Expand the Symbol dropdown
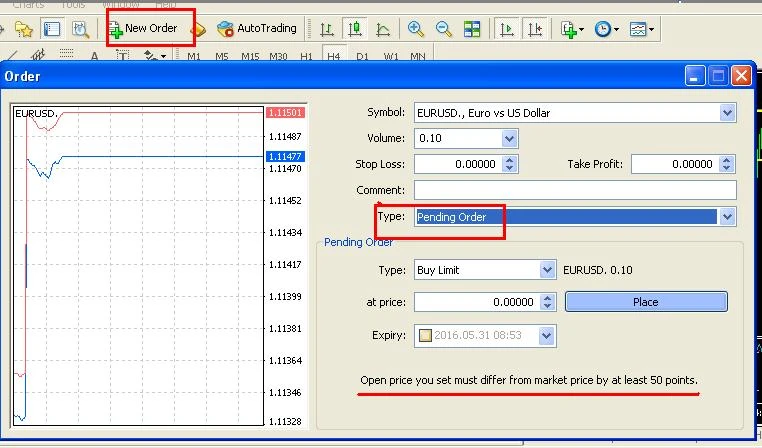This screenshot has height=448, width=762. click(x=727, y=113)
